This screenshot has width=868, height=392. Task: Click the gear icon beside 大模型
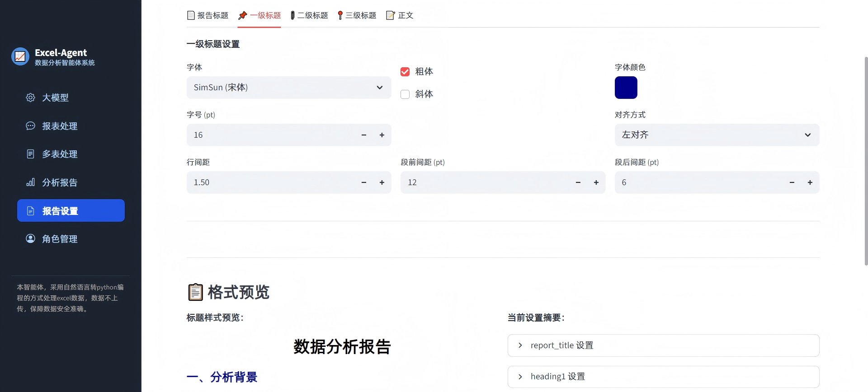[x=30, y=98]
